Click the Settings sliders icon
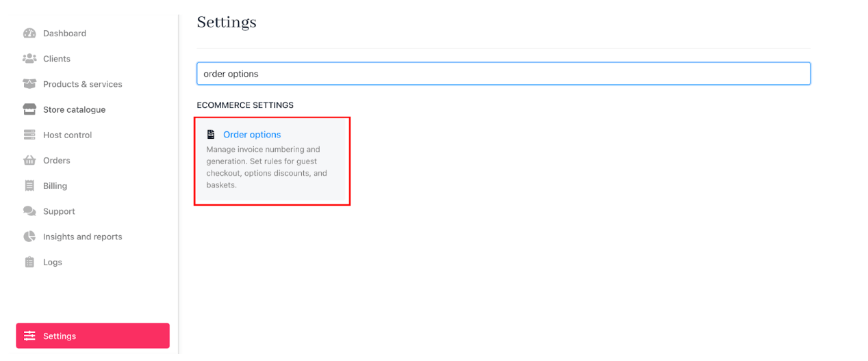Screen dimensions: 868x361 click(x=29, y=336)
